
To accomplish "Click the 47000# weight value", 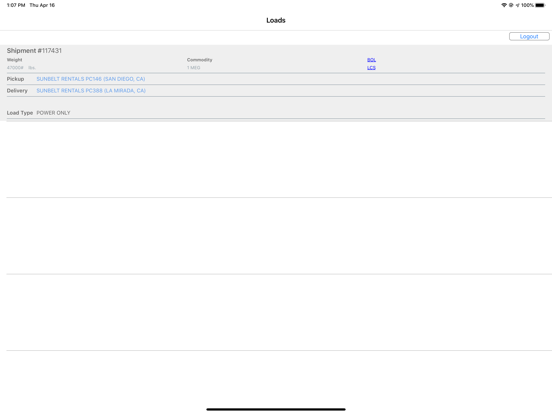I will 15,68.
